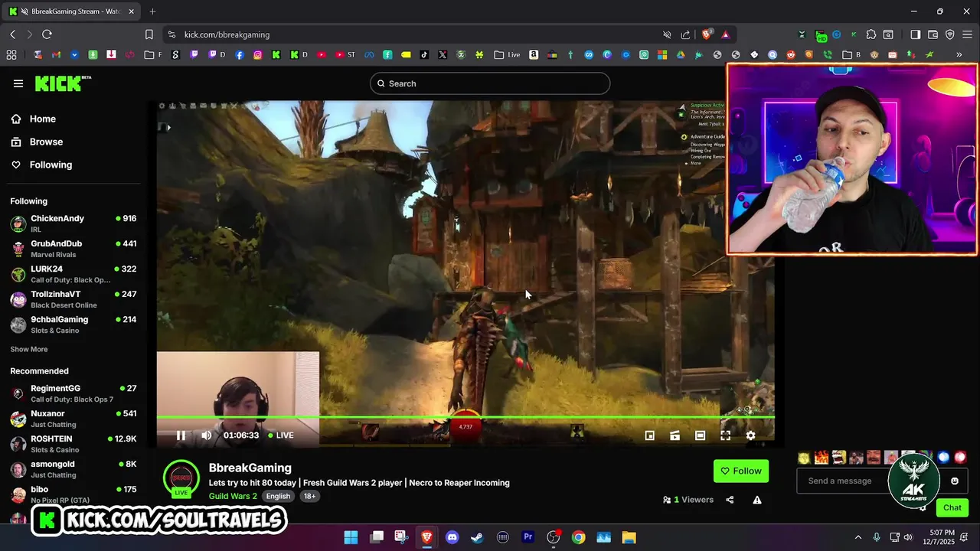Open the bibo recommended channel

[x=73, y=494]
